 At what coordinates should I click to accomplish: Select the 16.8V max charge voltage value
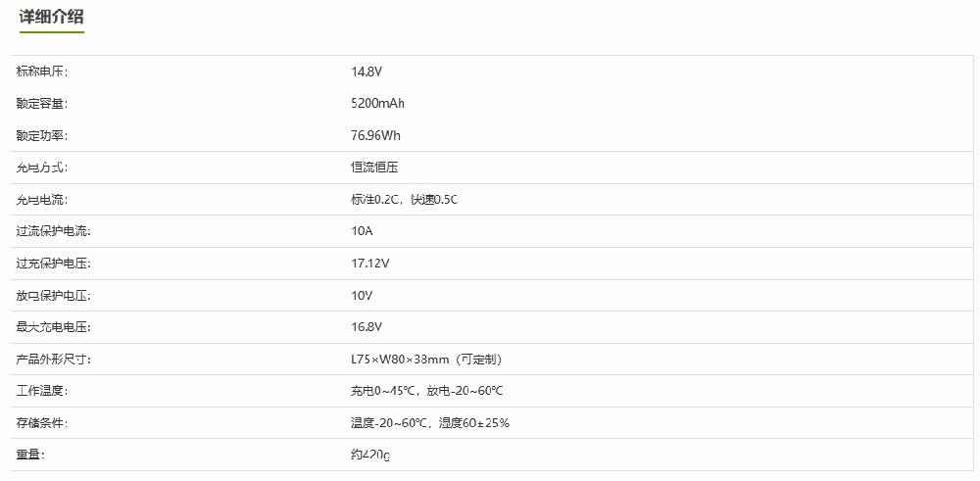click(x=367, y=326)
